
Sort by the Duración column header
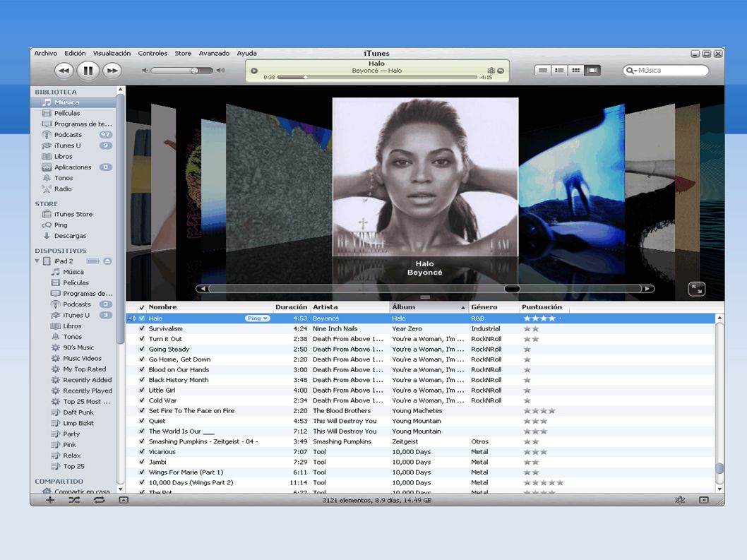point(291,307)
